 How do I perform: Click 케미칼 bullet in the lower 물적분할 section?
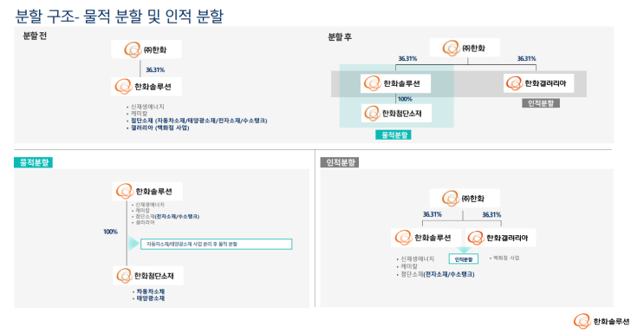tap(141, 210)
